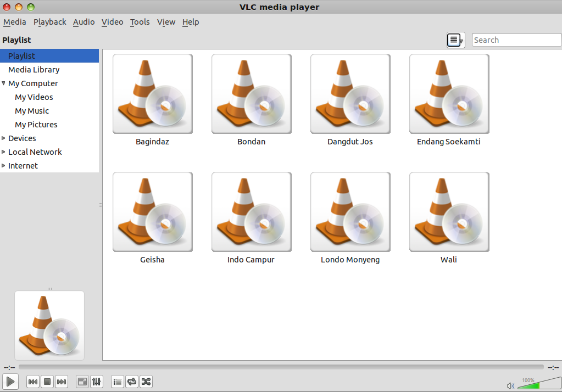
Task: Stop playback with the square button
Action: click(x=47, y=382)
